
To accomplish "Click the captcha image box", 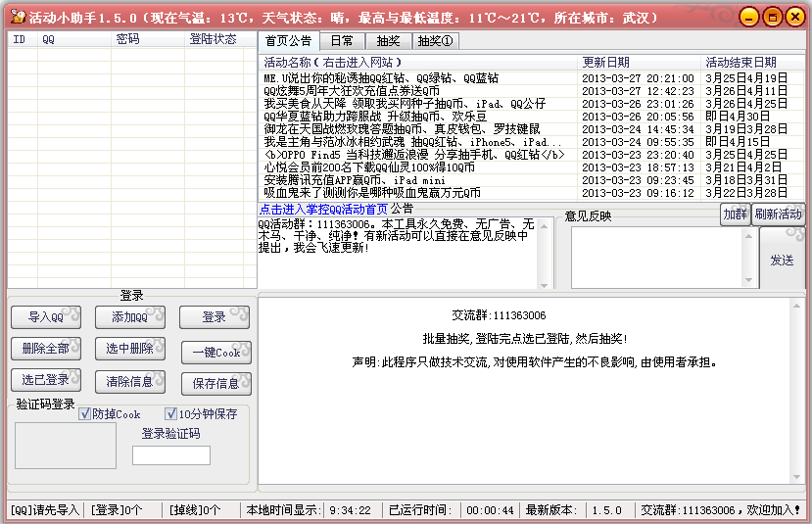I will pos(66,446).
